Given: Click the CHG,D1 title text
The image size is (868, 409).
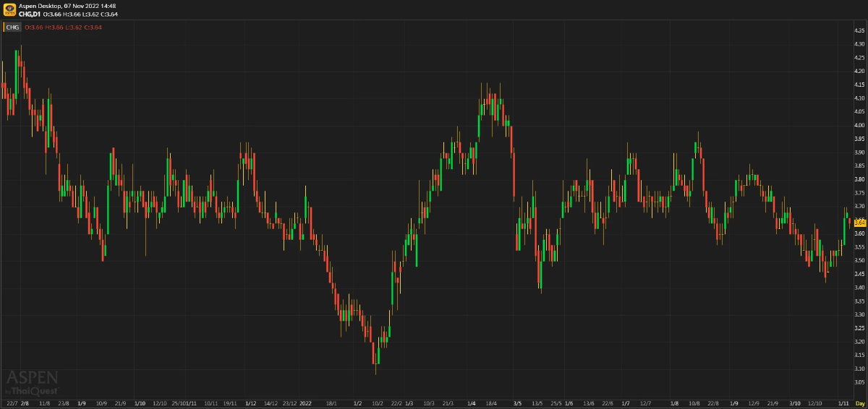Looking at the screenshot, I should [x=29, y=14].
